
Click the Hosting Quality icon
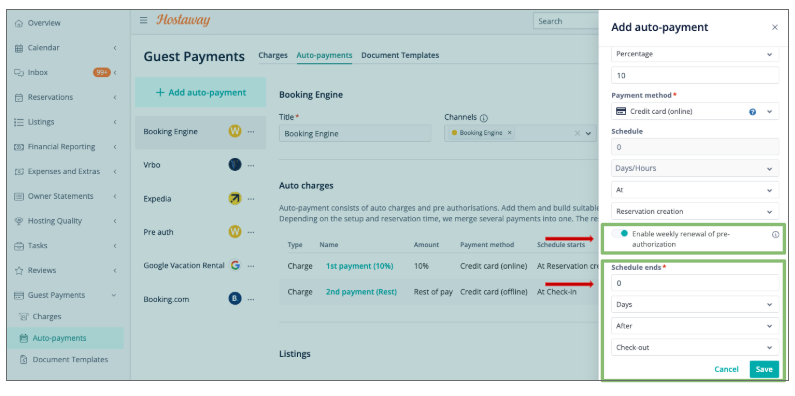pyautogui.click(x=19, y=221)
